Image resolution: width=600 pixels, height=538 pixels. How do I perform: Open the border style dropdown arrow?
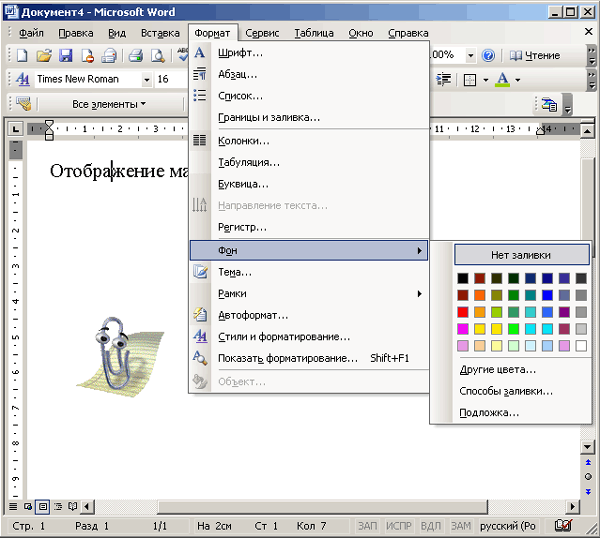click(x=486, y=80)
